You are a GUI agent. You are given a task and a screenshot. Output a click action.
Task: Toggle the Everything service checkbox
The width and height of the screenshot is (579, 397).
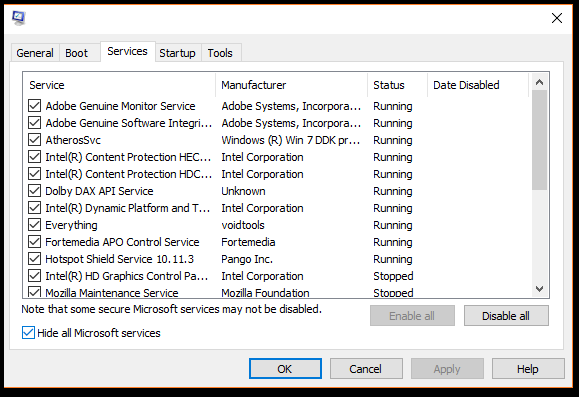click(35, 225)
